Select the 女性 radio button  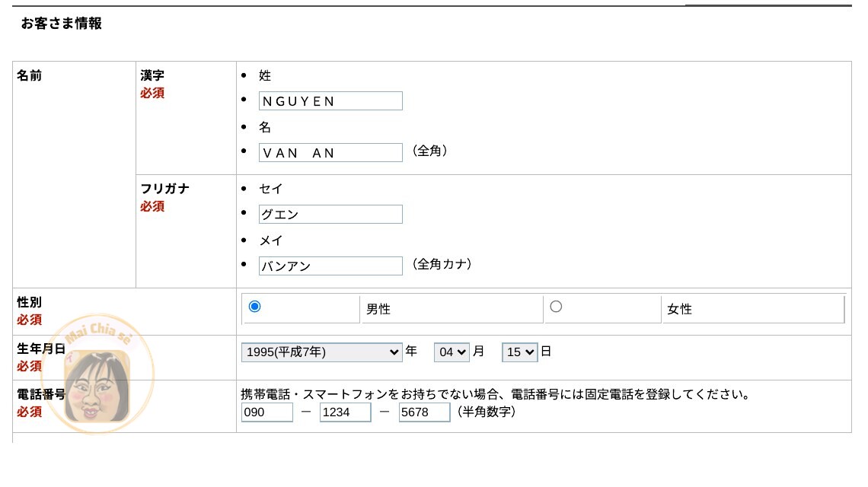(556, 307)
